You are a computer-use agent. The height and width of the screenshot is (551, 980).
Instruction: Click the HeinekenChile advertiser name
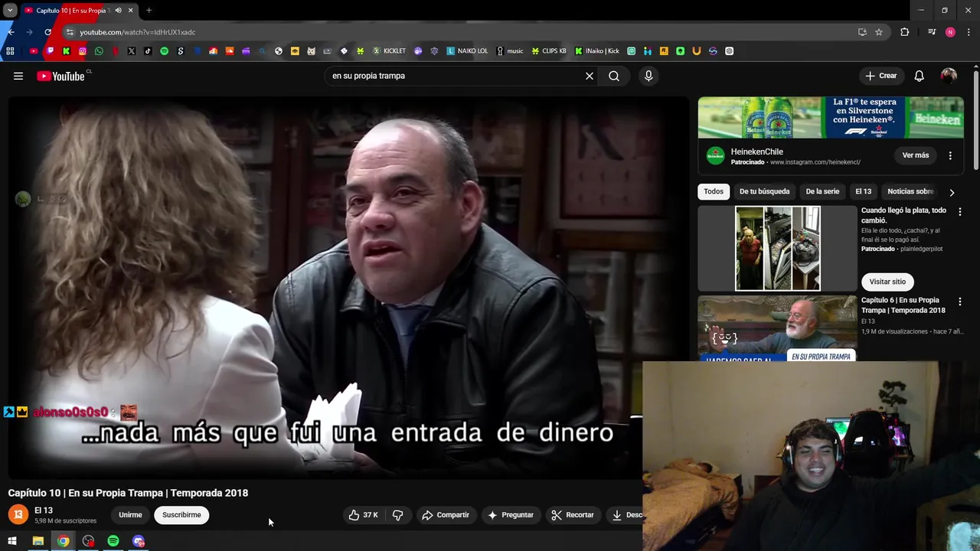click(x=756, y=152)
